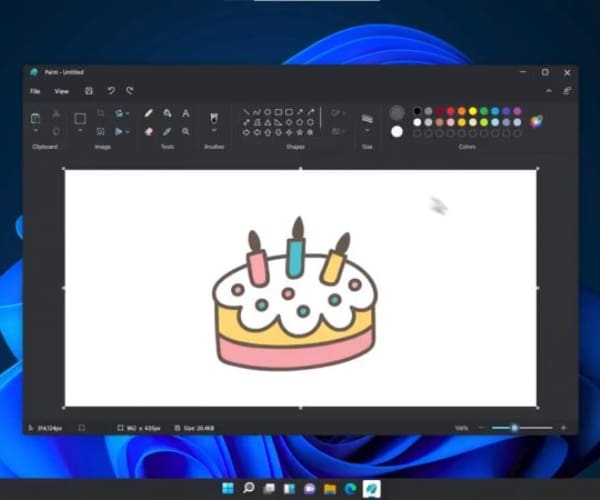Pick the Left arrow shape
The width and height of the screenshot is (600, 500).
[x=257, y=133]
